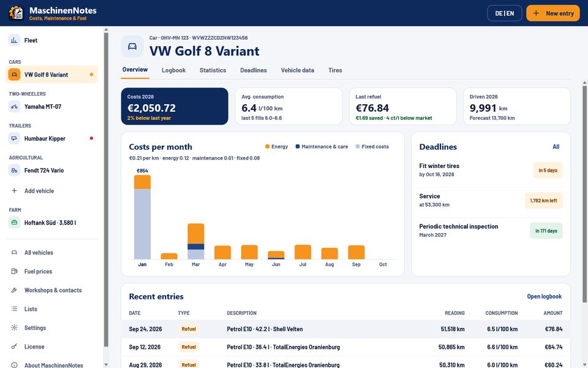Click the 51,518 km reading cell
Screen dimensions: 588x368
pyautogui.click(x=453, y=329)
